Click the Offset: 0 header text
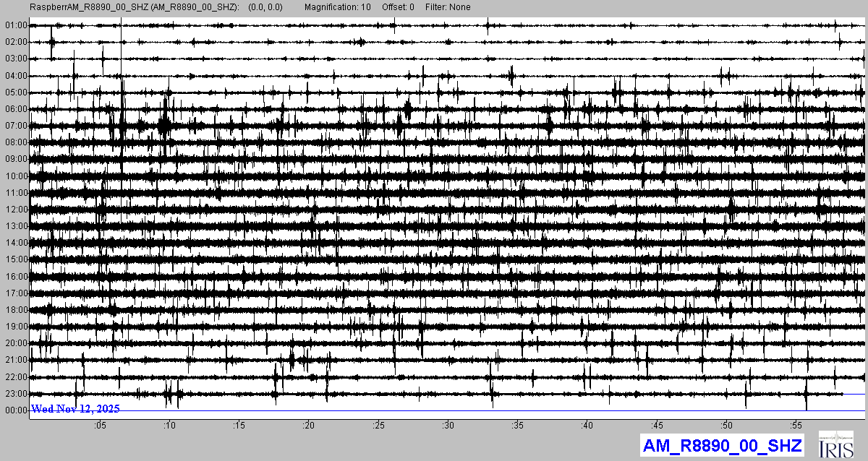This screenshot has width=868, height=461. (x=399, y=7)
